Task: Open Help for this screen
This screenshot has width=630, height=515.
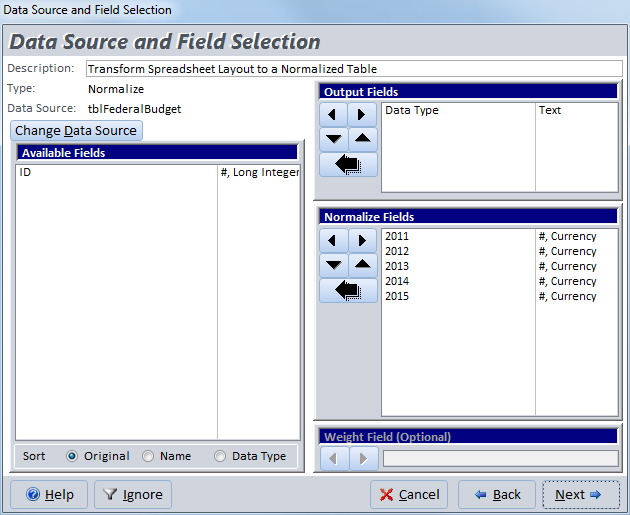Action: (x=49, y=494)
